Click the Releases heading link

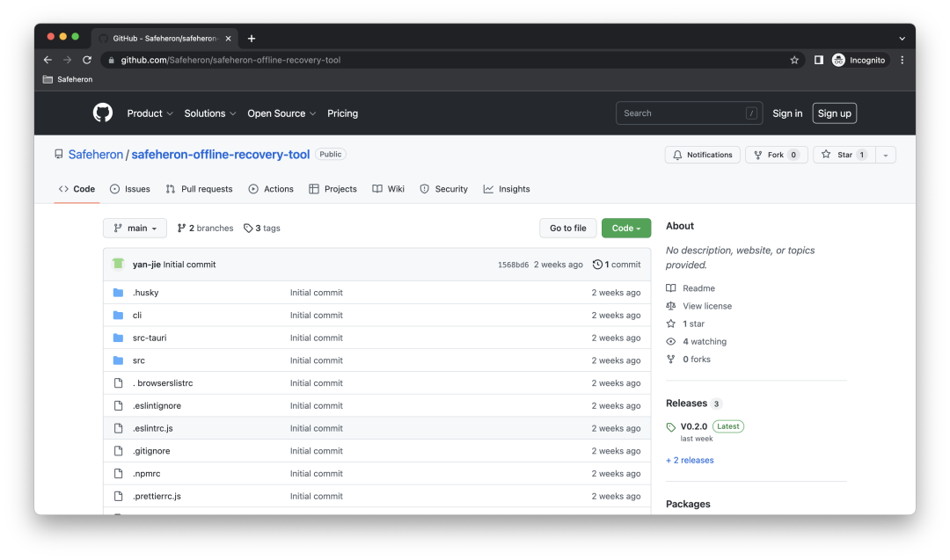click(686, 404)
